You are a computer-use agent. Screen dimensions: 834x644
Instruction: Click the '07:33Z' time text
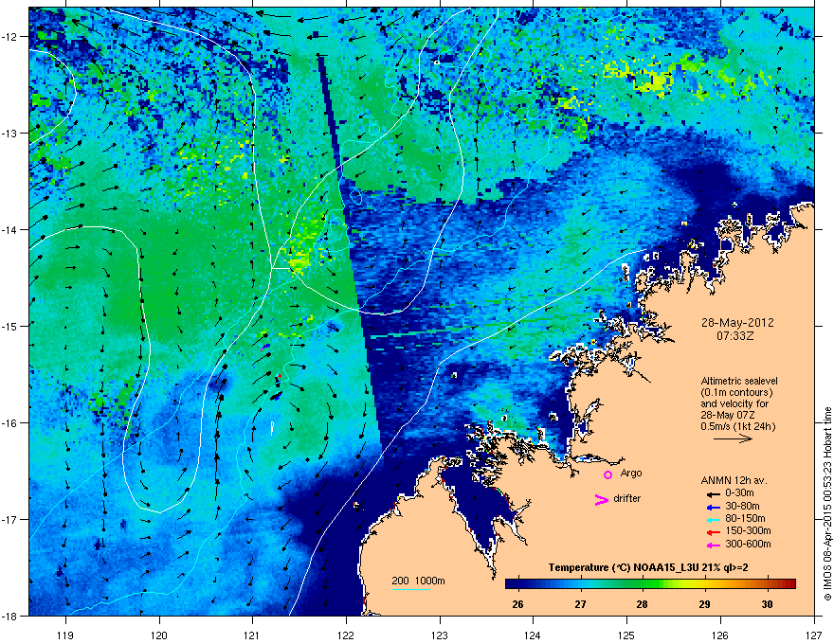[x=737, y=336]
